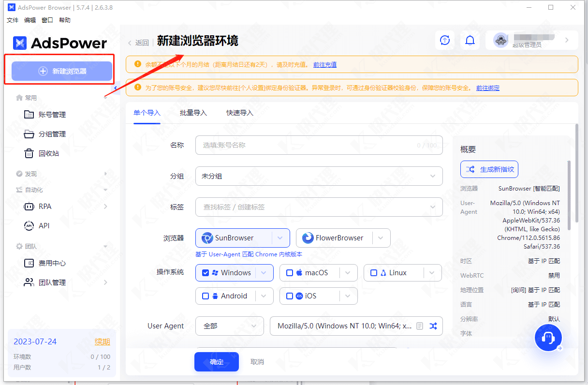Click the update/sync icon in header
Image resolution: width=588 pixels, height=385 pixels.
coord(445,40)
